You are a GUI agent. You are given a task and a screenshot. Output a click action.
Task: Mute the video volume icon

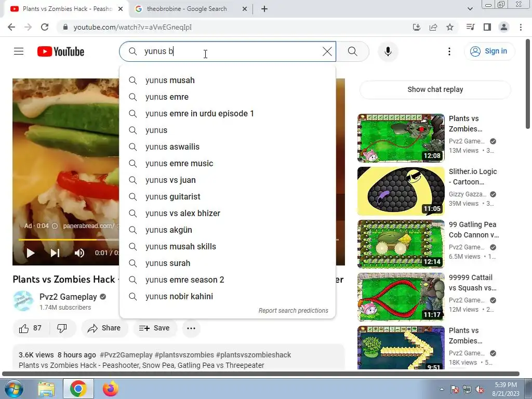79,253
